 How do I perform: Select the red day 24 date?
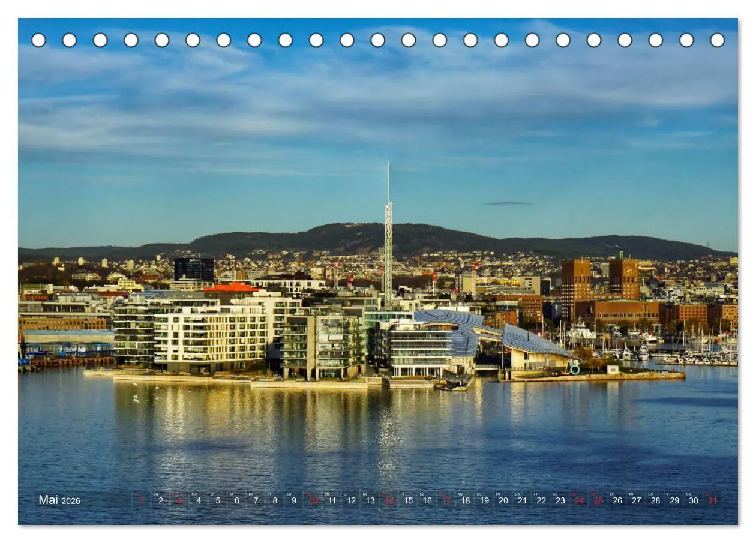[x=579, y=500]
